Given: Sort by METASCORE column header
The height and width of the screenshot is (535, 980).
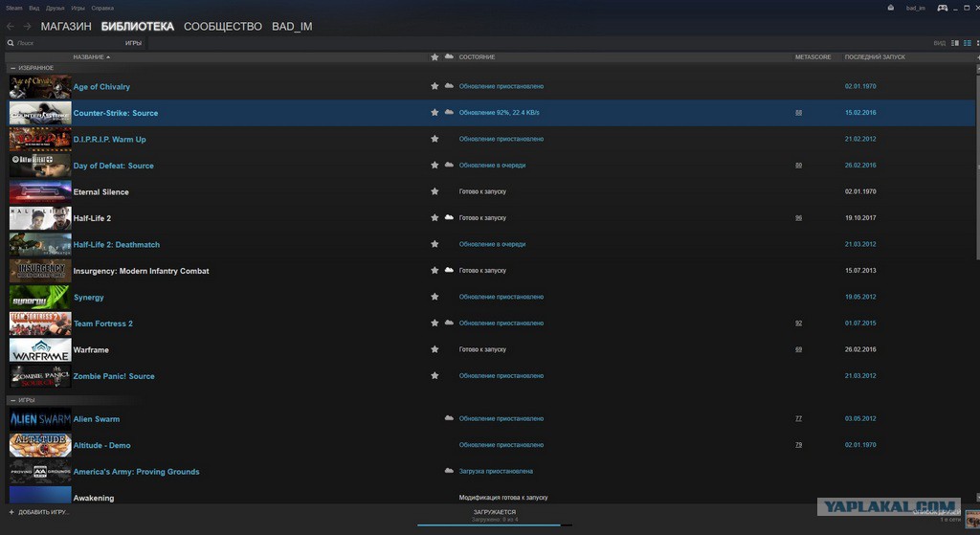Looking at the screenshot, I should point(813,56).
